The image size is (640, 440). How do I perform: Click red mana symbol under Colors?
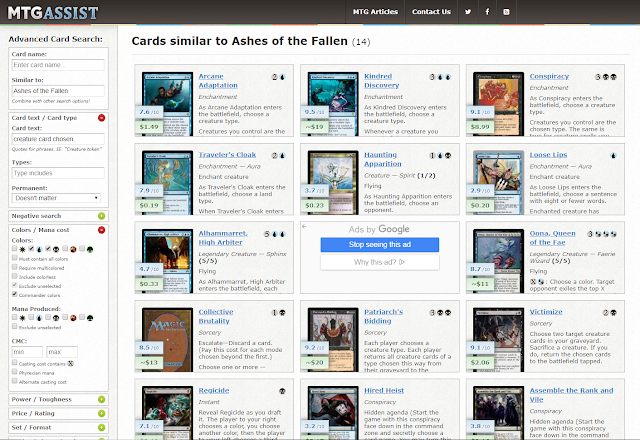click(x=73, y=249)
